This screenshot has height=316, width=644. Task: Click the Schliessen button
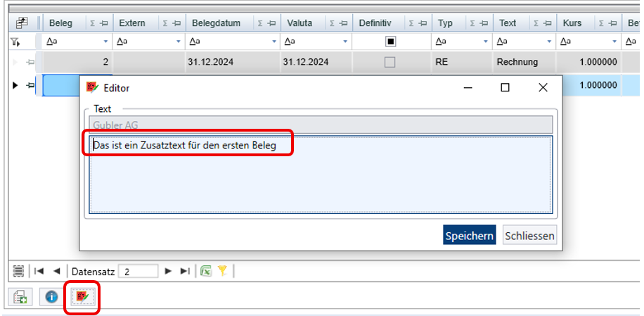coord(529,236)
